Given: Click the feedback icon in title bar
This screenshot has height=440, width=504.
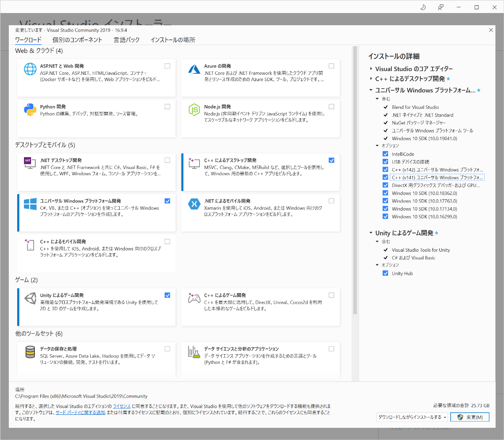Looking at the screenshot, I should click(x=441, y=7).
